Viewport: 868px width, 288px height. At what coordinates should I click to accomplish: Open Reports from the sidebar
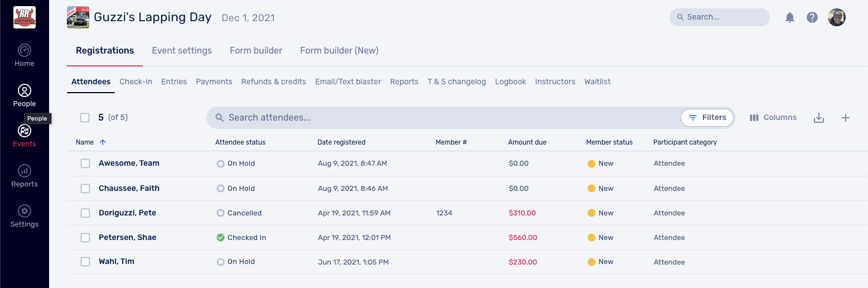25,176
